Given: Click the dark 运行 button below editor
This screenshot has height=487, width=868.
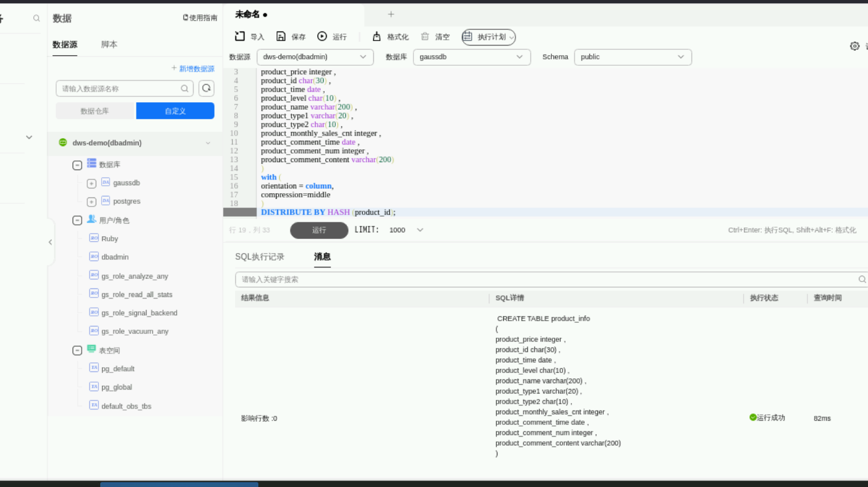Looking at the screenshot, I should pos(319,230).
